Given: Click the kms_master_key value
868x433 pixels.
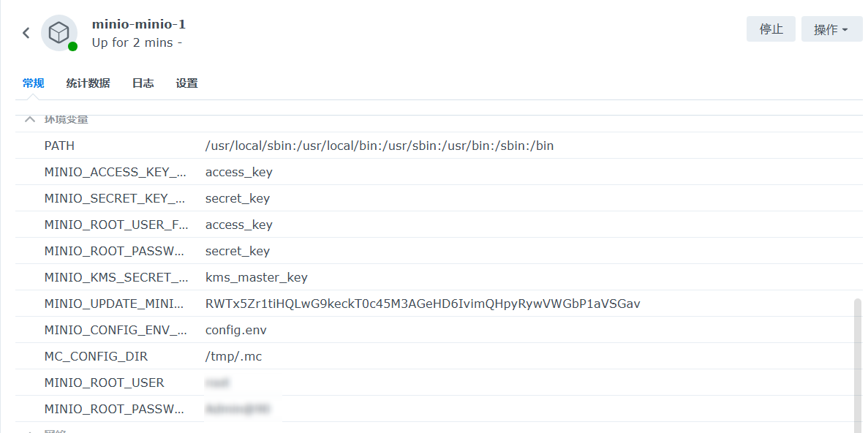Looking at the screenshot, I should (x=256, y=277).
